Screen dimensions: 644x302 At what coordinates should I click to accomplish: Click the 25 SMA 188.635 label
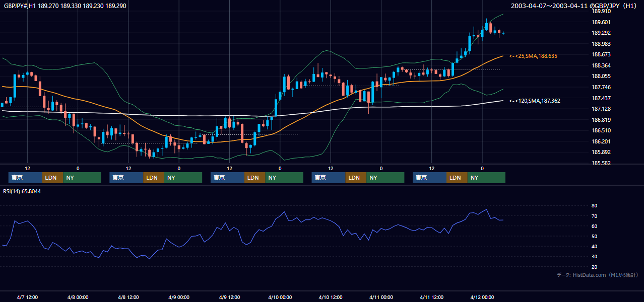point(533,56)
